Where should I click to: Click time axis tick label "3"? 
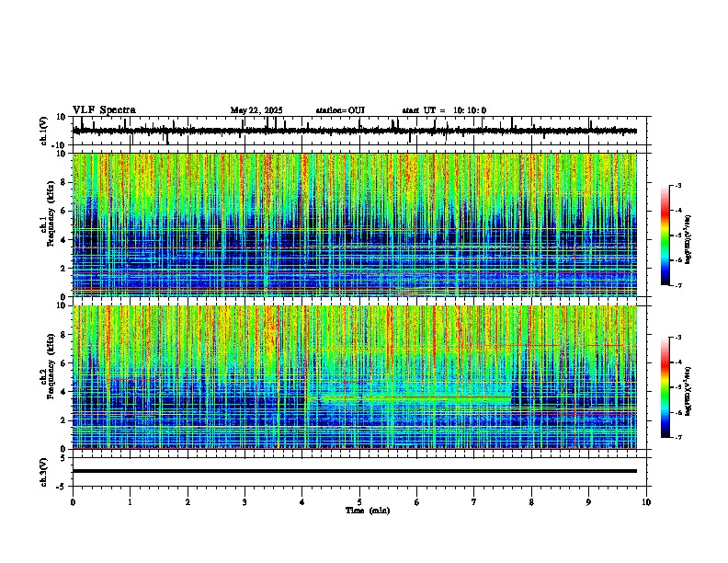[x=245, y=502]
